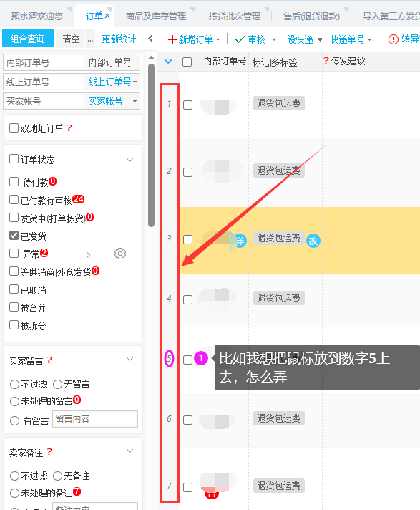
Task: Close the 订单 tab
Action: coord(107,16)
